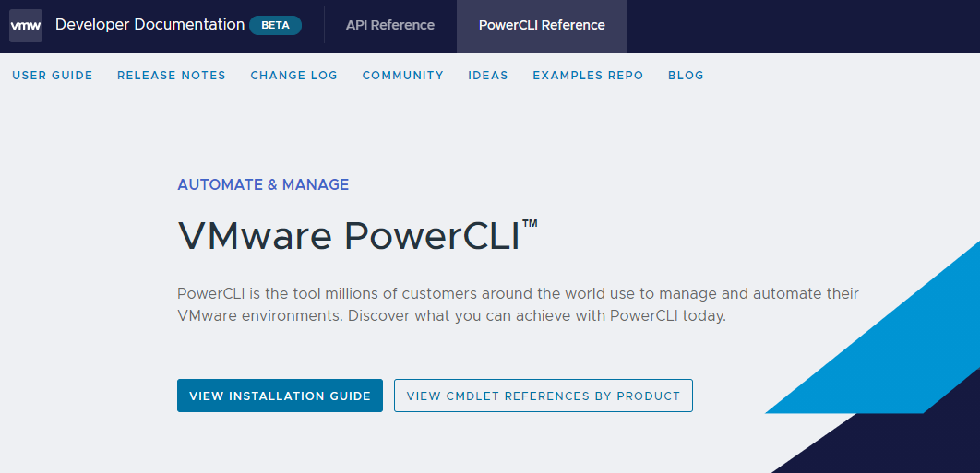
Task: Visit the Community link
Action: [x=403, y=76]
